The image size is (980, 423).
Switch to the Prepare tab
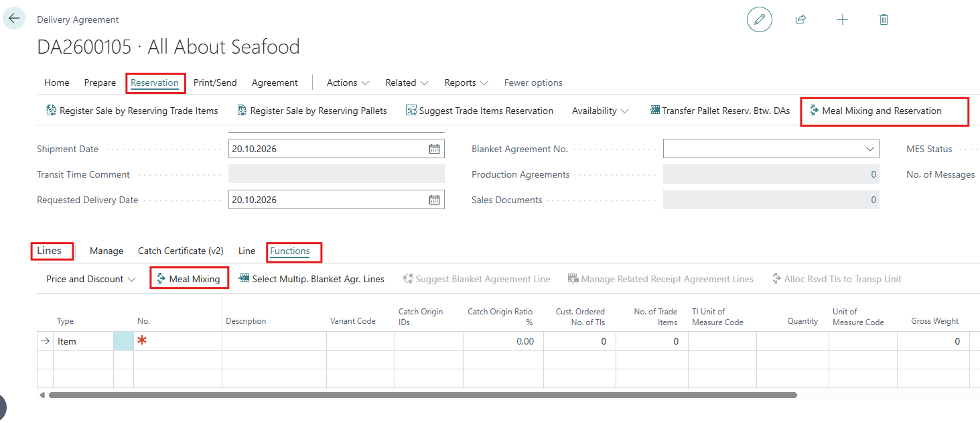click(100, 82)
